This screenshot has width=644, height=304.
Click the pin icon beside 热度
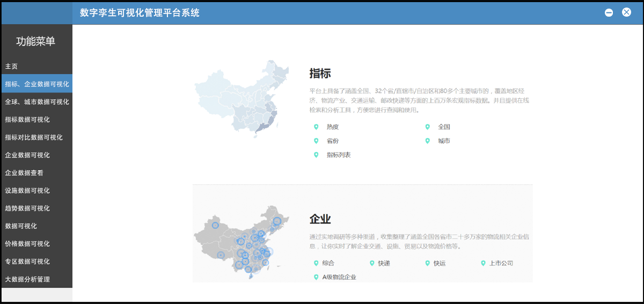[316, 127]
